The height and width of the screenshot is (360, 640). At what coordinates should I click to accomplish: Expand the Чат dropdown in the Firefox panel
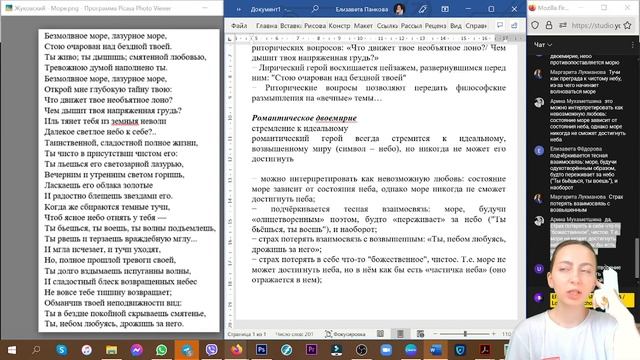[543, 44]
